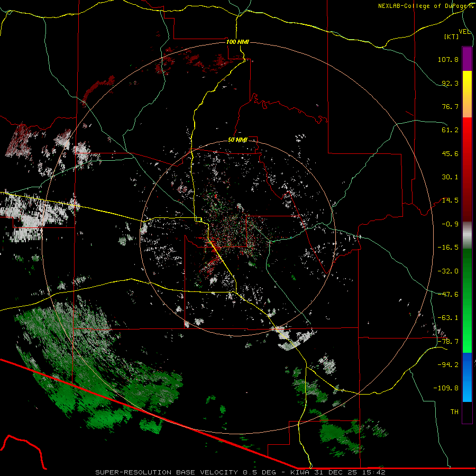
Task: Select the -47.6 scale value
Action: (x=448, y=295)
